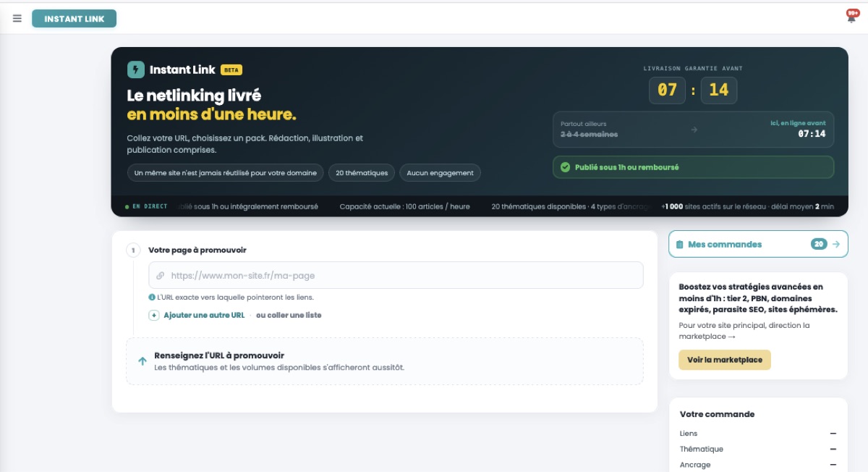Click the INSTANT LINK button

74,19
